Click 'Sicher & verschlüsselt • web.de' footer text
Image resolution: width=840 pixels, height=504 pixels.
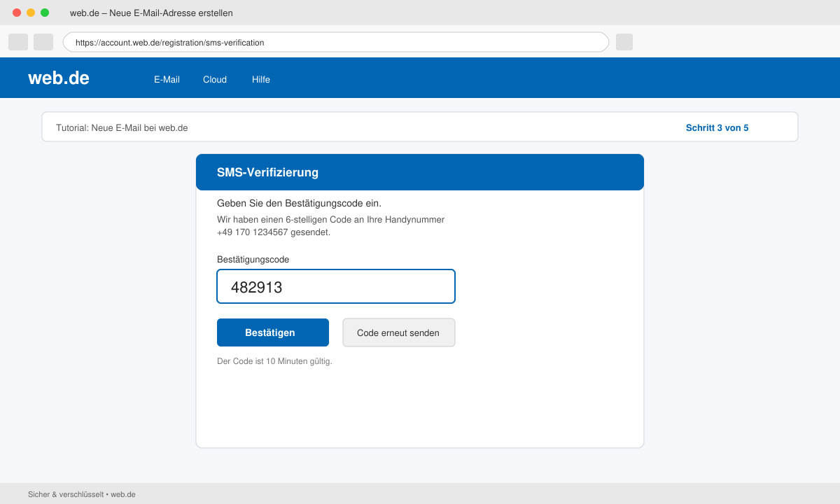tap(82, 494)
